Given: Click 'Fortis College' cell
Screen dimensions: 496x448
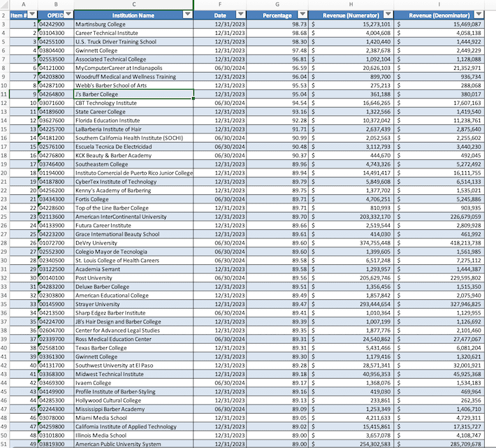Looking at the screenshot, I should pyautogui.click(x=133, y=199).
